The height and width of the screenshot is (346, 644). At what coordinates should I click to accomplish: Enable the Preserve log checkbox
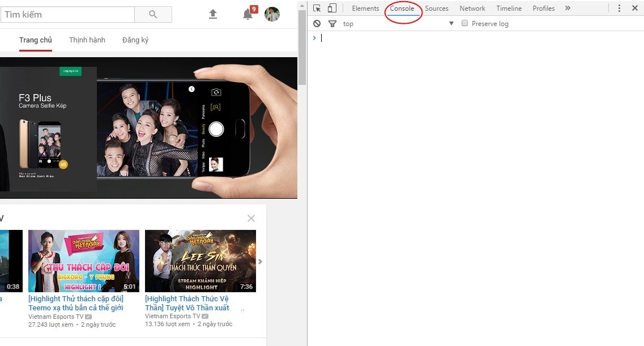(x=464, y=23)
